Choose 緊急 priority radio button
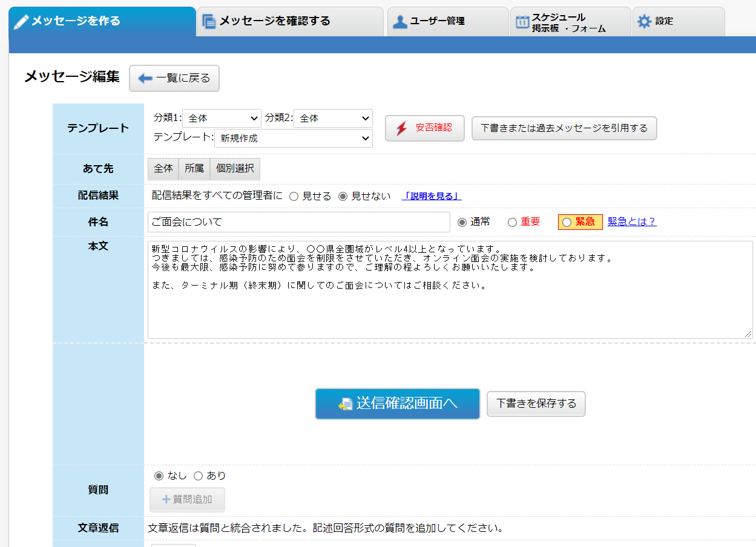756x547 pixels. point(567,222)
